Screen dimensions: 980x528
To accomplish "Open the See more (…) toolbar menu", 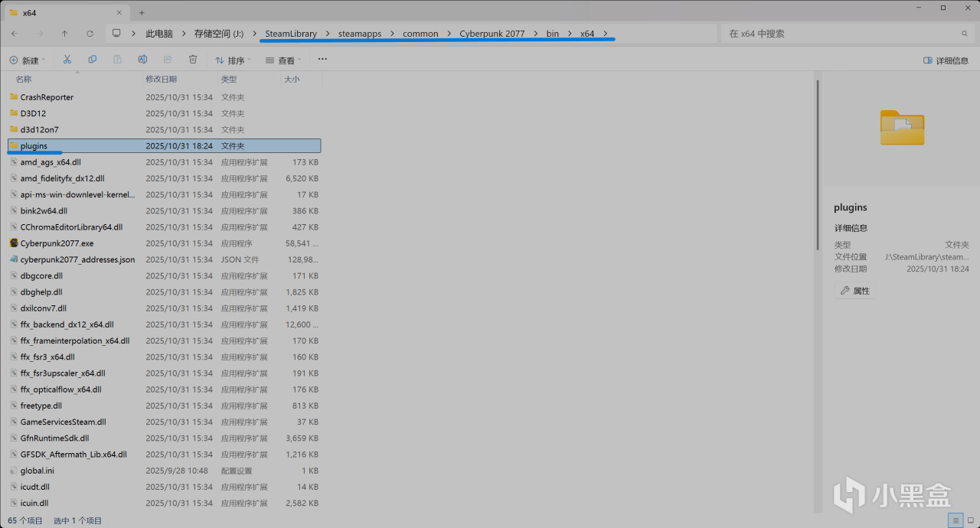I will (322, 60).
